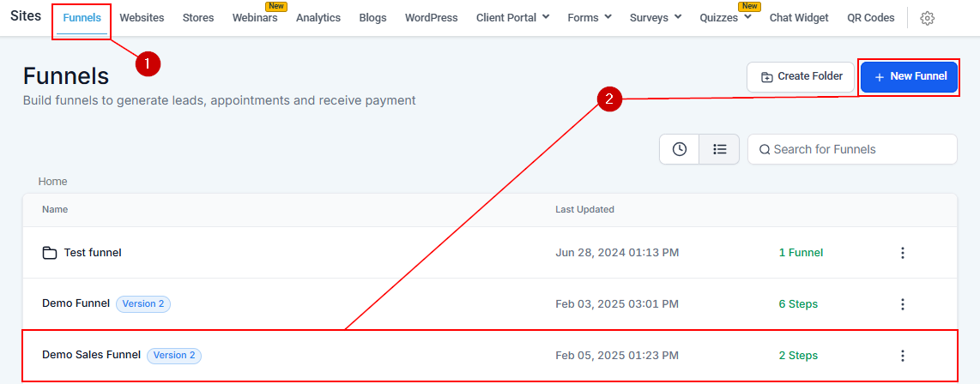Viewport: 980px width, 384px height.
Task: Open the Quizzes dropdown menu
Action: click(725, 18)
